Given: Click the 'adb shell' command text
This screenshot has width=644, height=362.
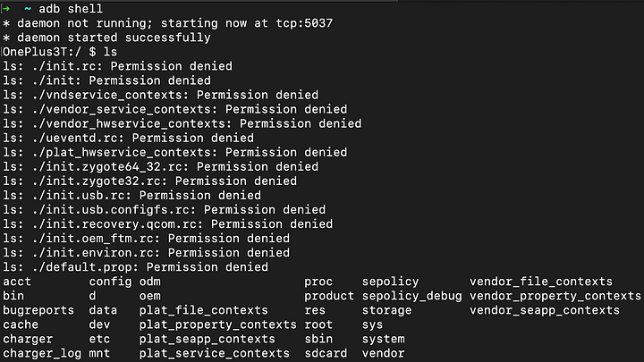Looking at the screenshot, I should coord(71,9).
